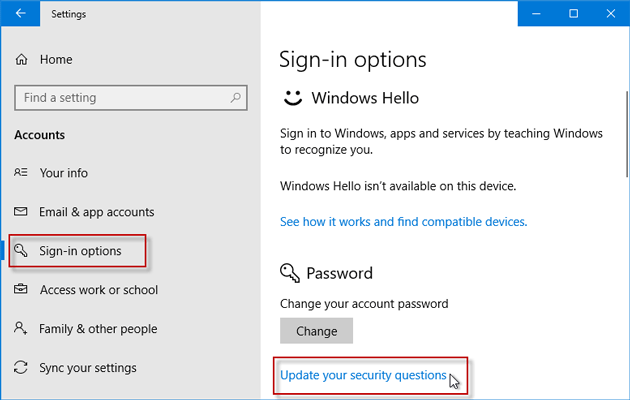Click the Home house icon
Image resolution: width=630 pixels, height=400 pixels.
pos(22,60)
